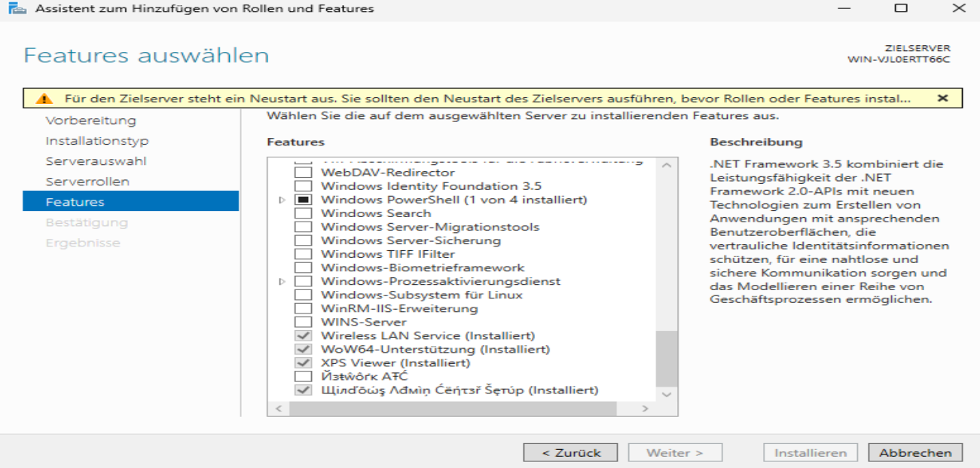Viewport: 980px width, 468px height.
Task: Click the ZIELSERVER name WIN-VJL0ERTT66C
Action: point(898,60)
